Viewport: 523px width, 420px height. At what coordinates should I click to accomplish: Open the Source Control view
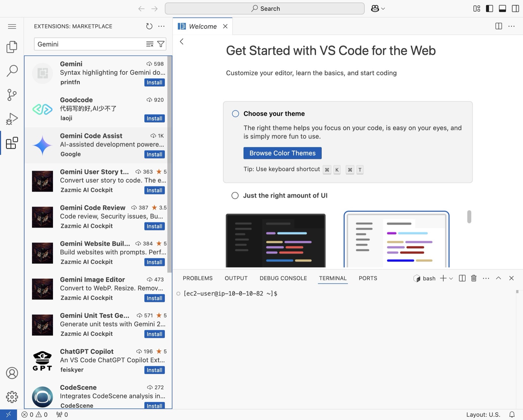point(12,95)
